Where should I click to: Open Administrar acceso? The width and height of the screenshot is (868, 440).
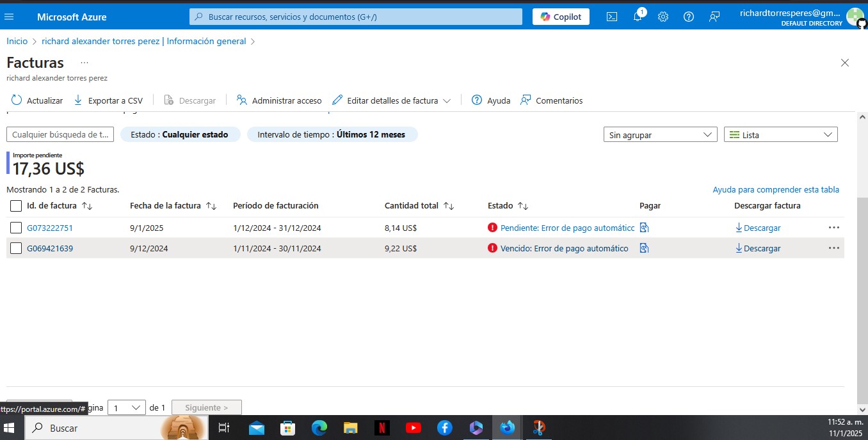pyautogui.click(x=279, y=100)
